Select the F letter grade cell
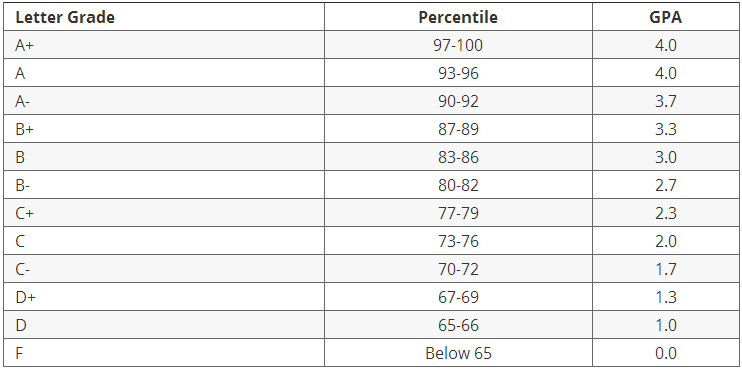Screen dimensions: 742x370 164,352
